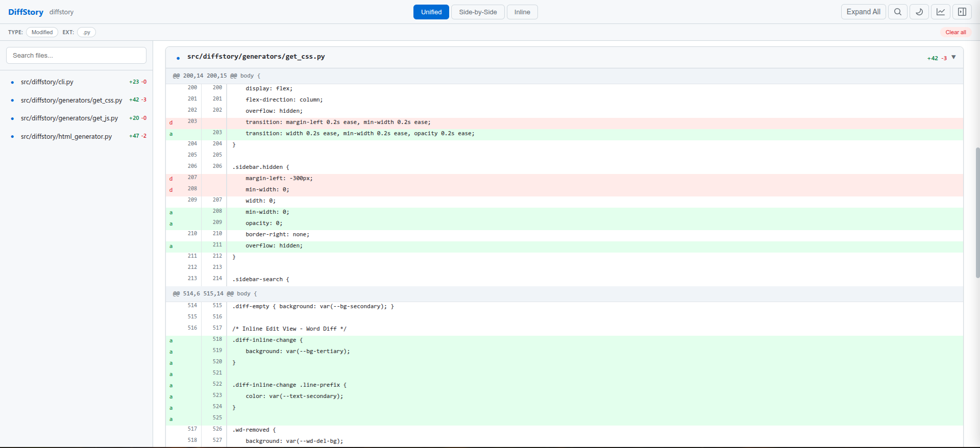Image resolution: width=980 pixels, height=448 pixels.
Task: Select src/diffstory/generators/get_css.py in sidebar
Action: coord(77,100)
